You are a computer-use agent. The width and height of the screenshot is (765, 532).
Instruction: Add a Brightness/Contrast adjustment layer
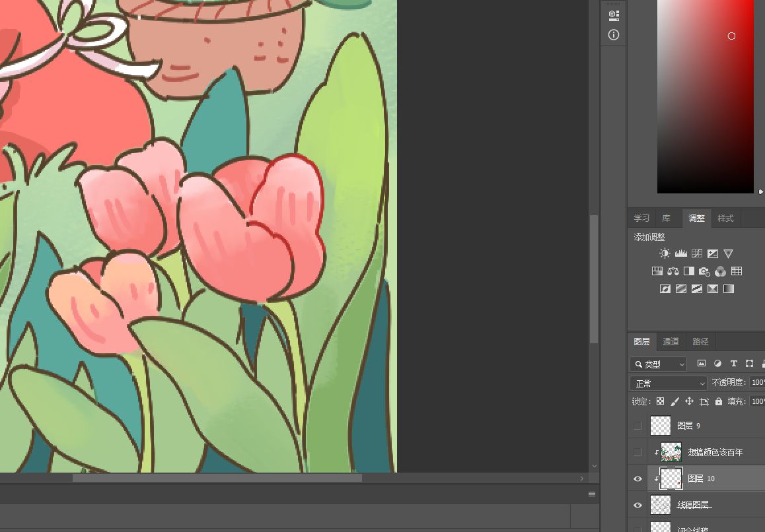[665, 253]
